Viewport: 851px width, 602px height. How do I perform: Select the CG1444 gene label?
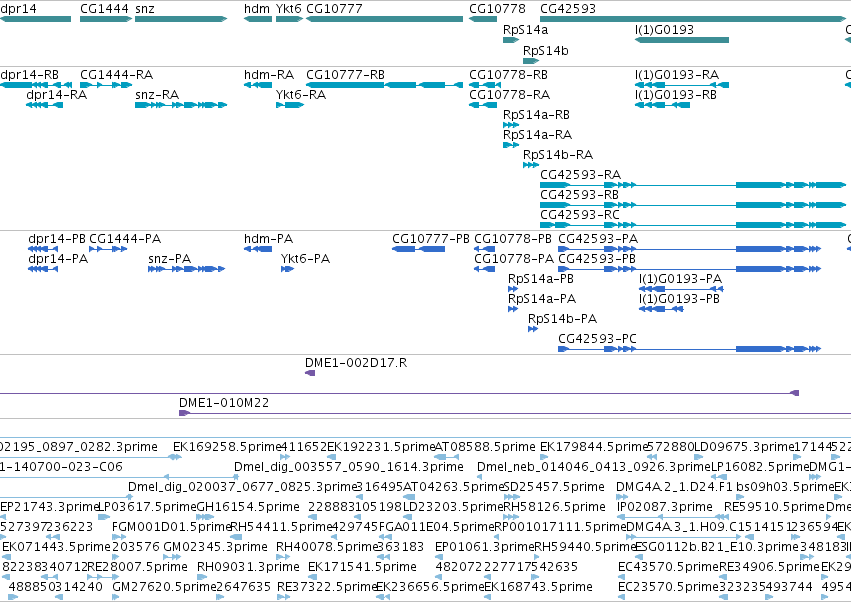(x=104, y=9)
